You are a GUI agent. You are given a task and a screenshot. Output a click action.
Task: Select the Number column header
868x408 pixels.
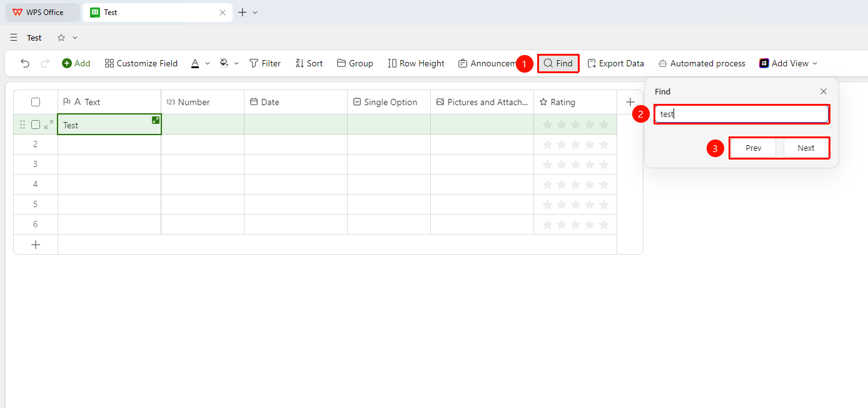point(203,102)
